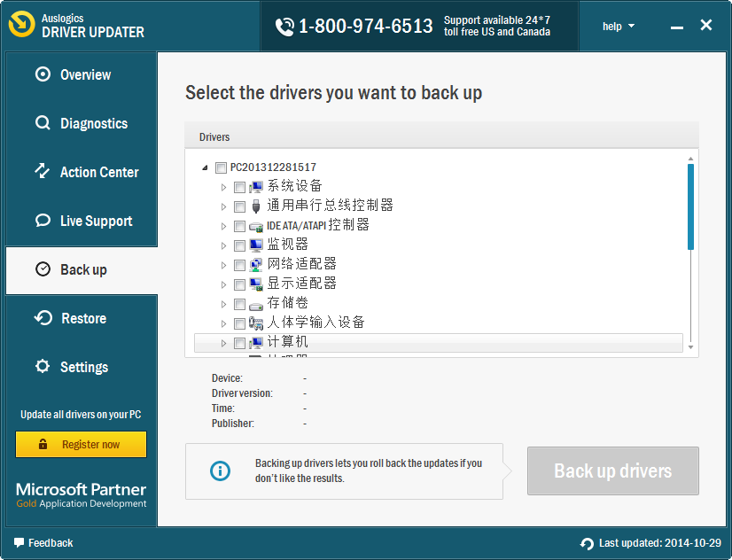The height and width of the screenshot is (560, 732).
Task: Expand the 监视器 node
Action: point(223,245)
